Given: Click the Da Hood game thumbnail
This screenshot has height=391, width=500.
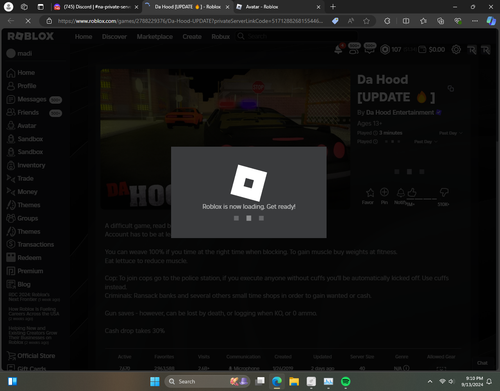Looking at the screenshot, I should tap(225, 139).
